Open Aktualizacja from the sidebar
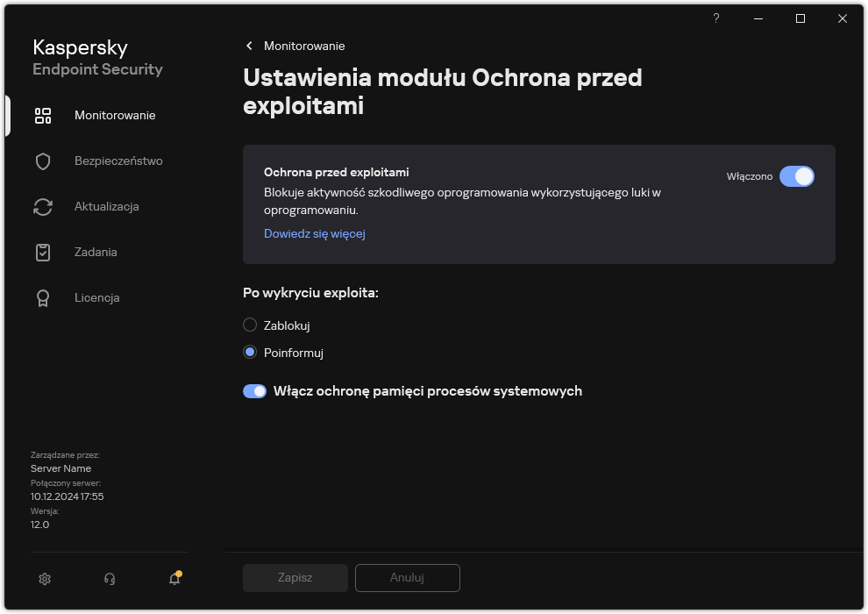Viewport: 868px width, 614px height. tap(43, 206)
